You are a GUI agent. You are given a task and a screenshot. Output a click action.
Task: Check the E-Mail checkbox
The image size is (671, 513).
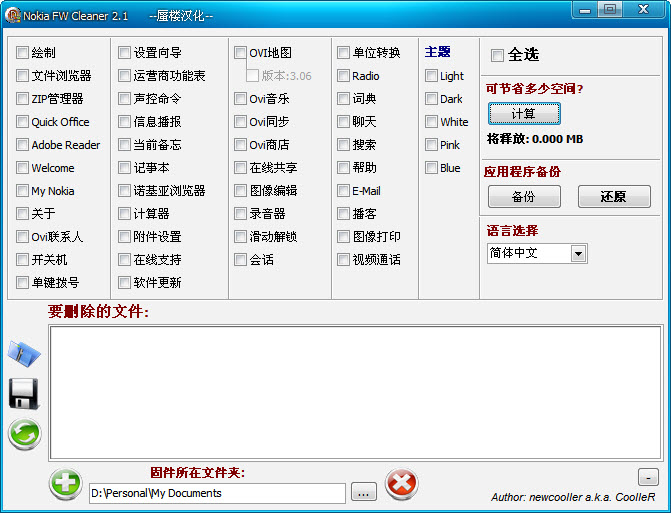344,191
